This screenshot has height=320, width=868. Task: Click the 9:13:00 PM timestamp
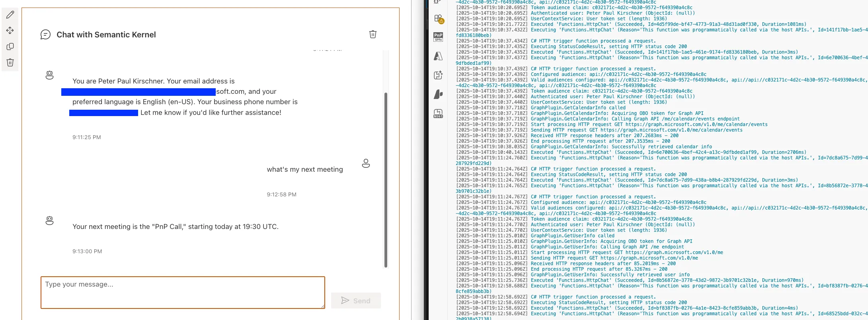pyautogui.click(x=87, y=251)
